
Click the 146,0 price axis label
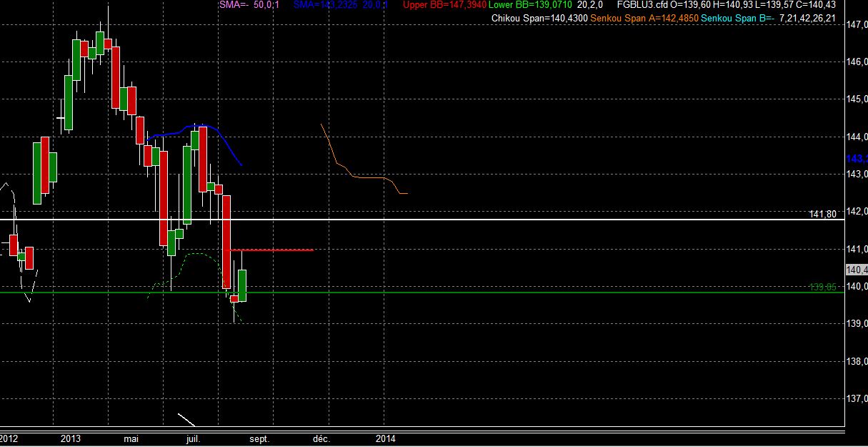click(x=856, y=62)
